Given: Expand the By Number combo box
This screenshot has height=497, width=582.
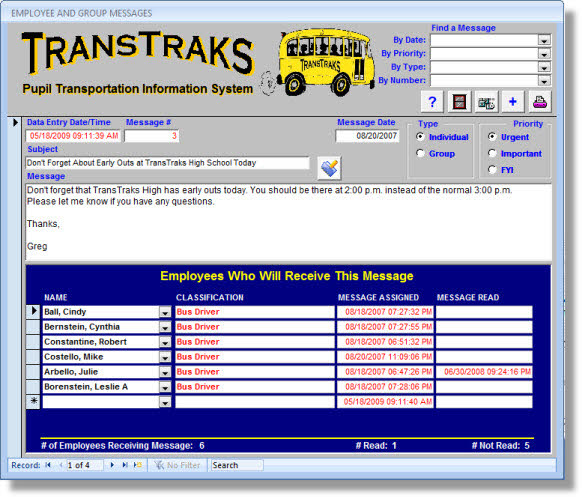Looking at the screenshot, I should pyautogui.click(x=544, y=81).
